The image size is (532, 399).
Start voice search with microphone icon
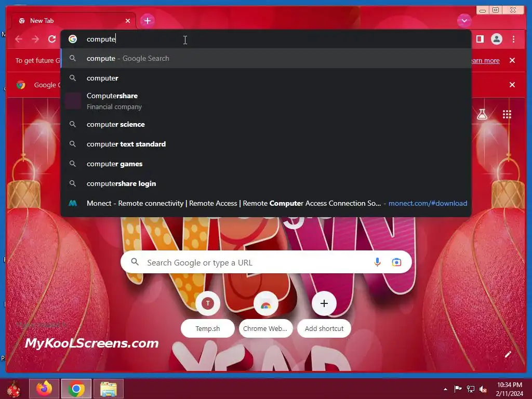click(377, 262)
